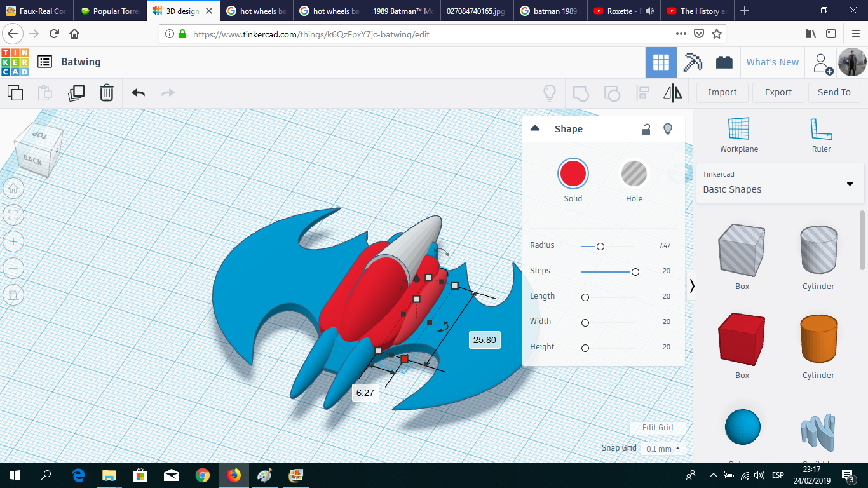Click the Paste tool icon
This screenshot has width=868, height=488.
45,93
